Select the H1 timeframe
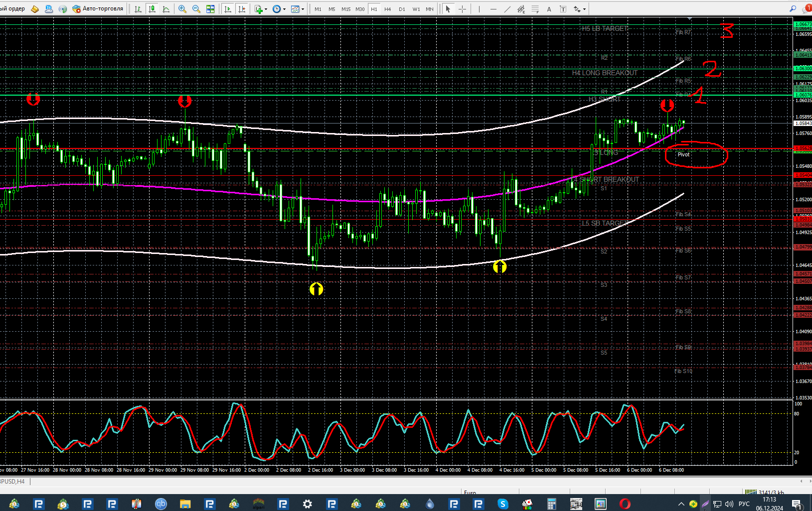812x511 pixels. point(374,9)
